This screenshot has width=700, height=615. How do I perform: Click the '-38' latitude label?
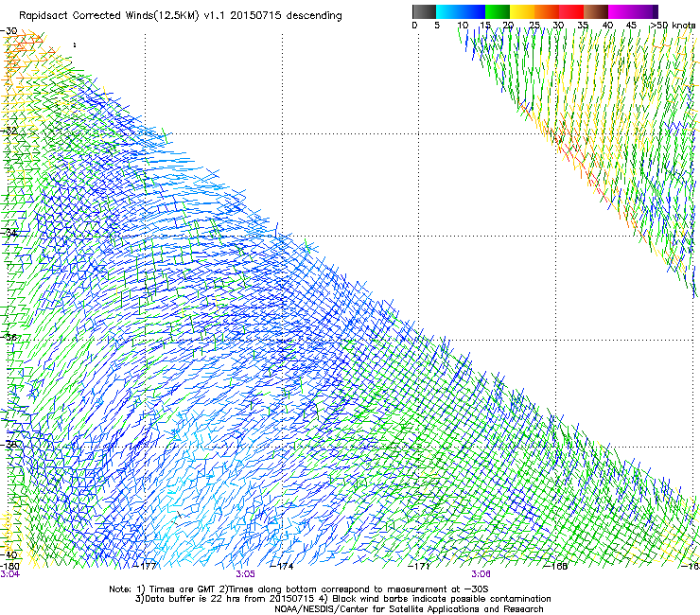tap(9, 445)
